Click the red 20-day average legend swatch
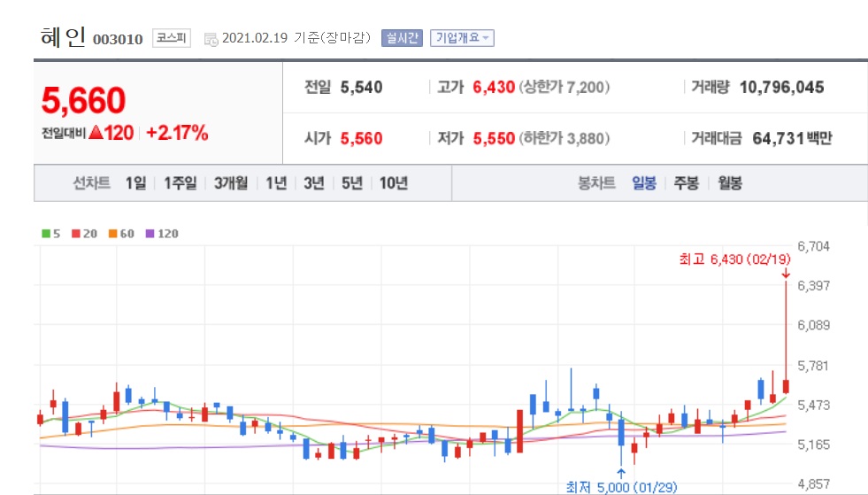Image resolution: width=868 pixels, height=495 pixels. pos(76,234)
